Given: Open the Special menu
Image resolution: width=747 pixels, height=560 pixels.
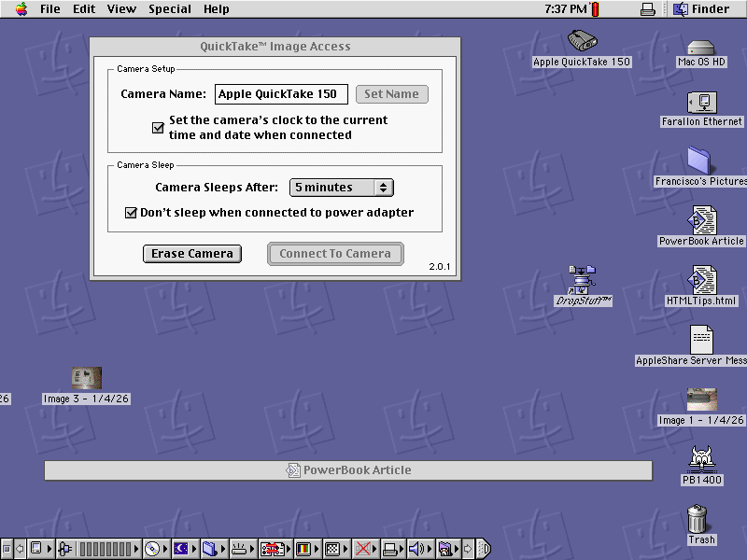Looking at the screenshot, I should (169, 8).
